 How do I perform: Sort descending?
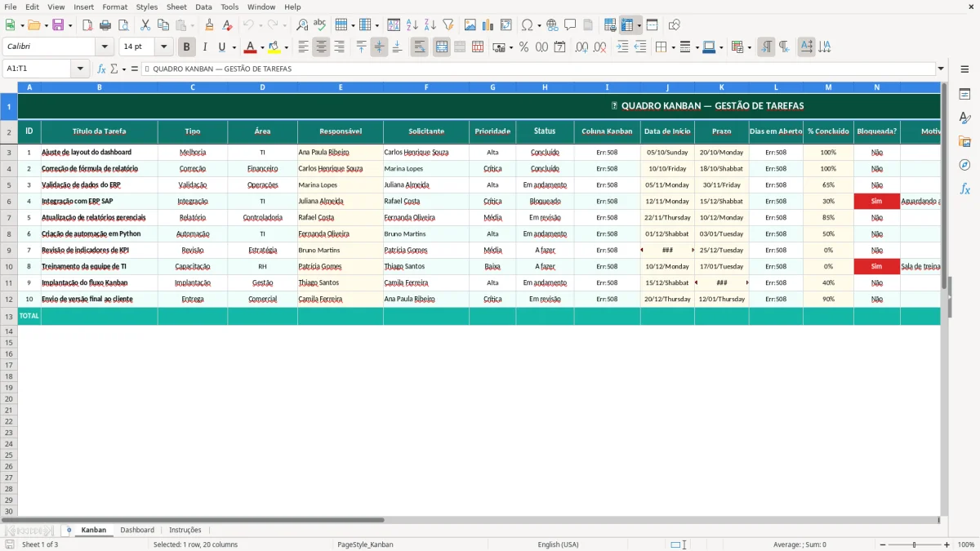(430, 25)
